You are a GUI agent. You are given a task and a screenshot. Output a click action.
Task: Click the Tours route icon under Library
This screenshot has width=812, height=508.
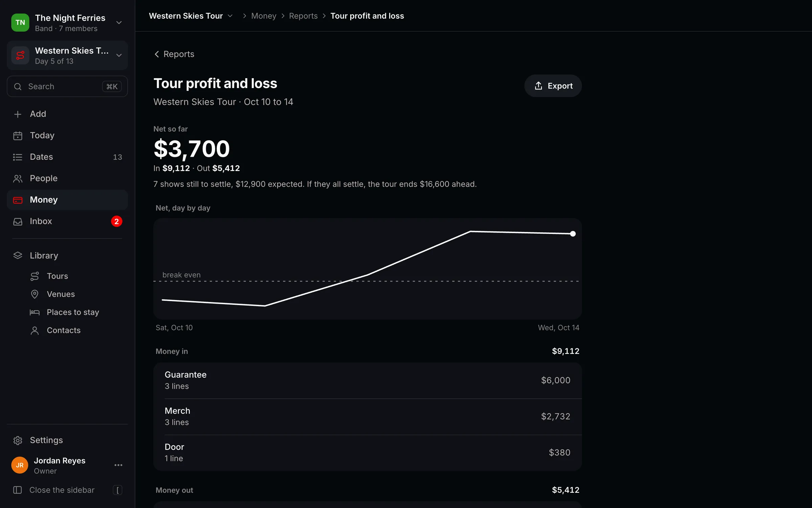pyautogui.click(x=35, y=276)
